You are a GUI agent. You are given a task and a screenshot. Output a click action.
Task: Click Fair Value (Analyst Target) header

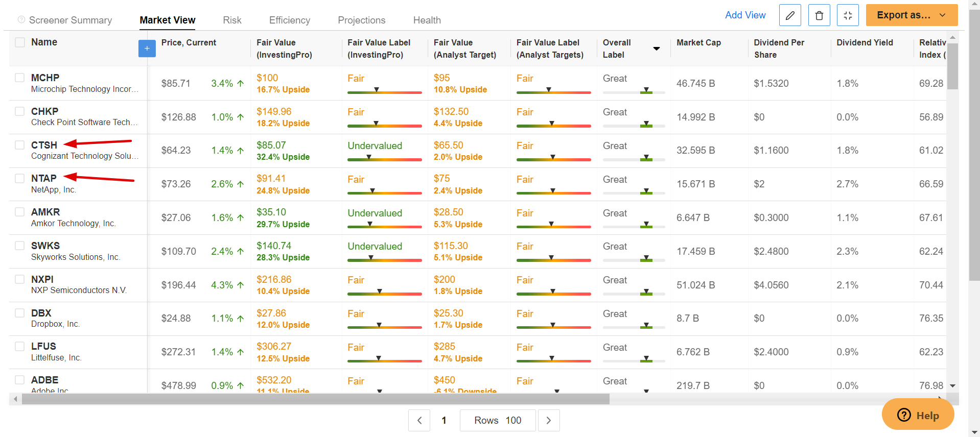[x=464, y=48]
